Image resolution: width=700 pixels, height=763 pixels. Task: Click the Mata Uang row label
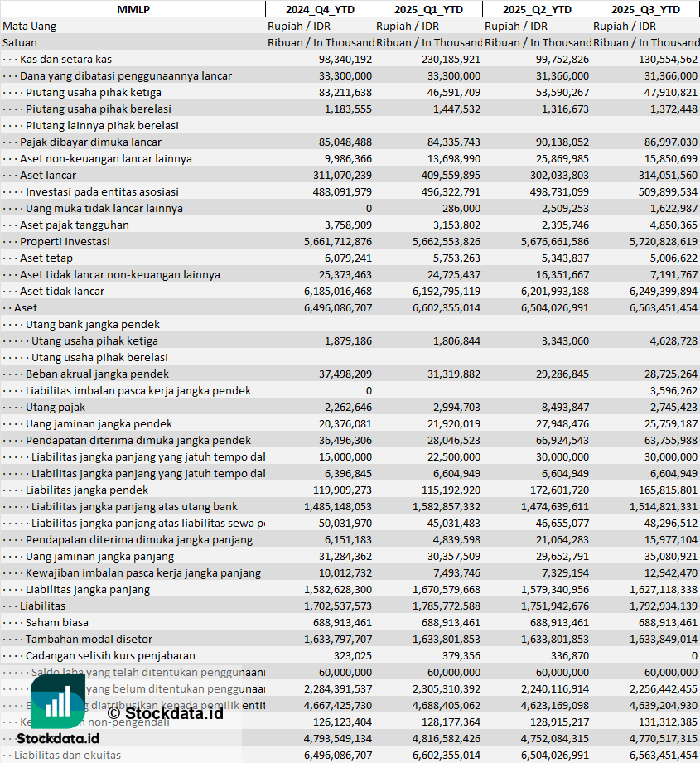29,27
